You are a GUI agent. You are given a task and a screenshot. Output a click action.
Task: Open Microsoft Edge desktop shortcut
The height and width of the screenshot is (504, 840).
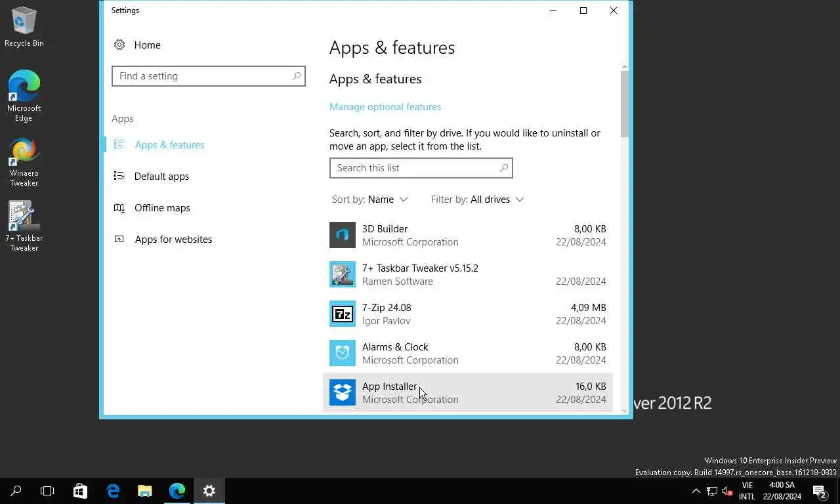point(24,96)
